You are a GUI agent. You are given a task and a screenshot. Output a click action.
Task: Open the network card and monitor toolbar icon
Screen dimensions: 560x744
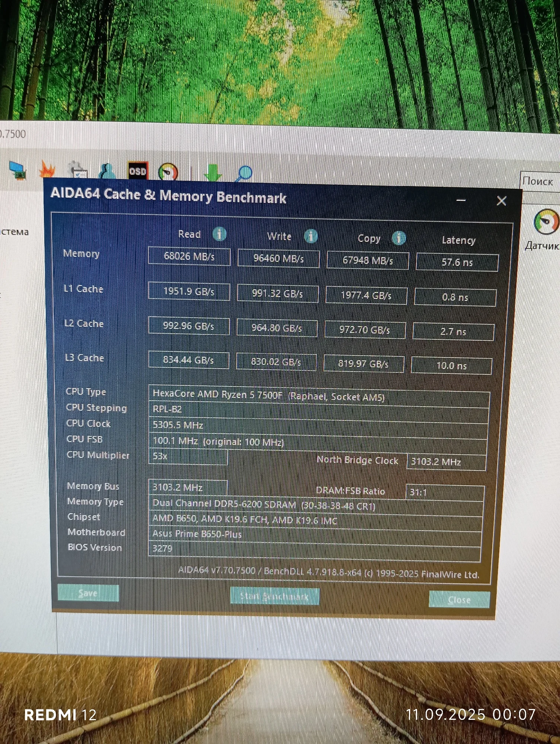pyautogui.click(x=17, y=171)
